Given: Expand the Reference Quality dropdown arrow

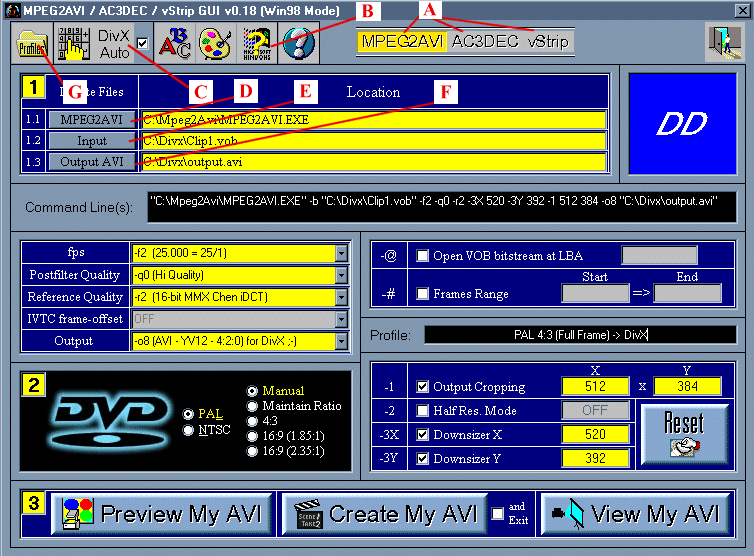Looking at the screenshot, I should [x=341, y=297].
